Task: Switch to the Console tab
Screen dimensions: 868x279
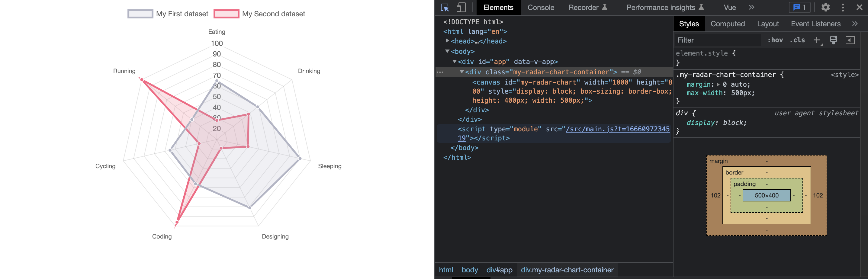Action: tap(541, 8)
